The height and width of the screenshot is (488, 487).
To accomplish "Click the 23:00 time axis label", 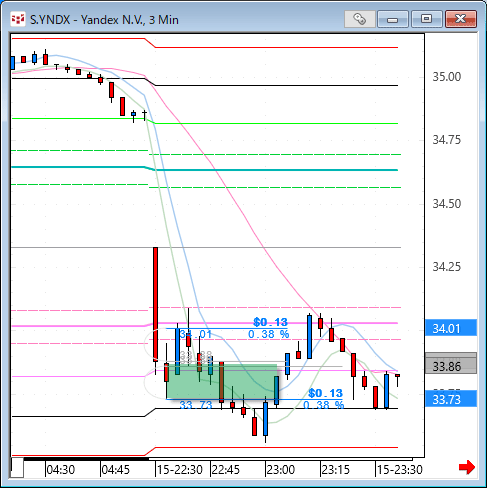I will pyautogui.click(x=281, y=470).
